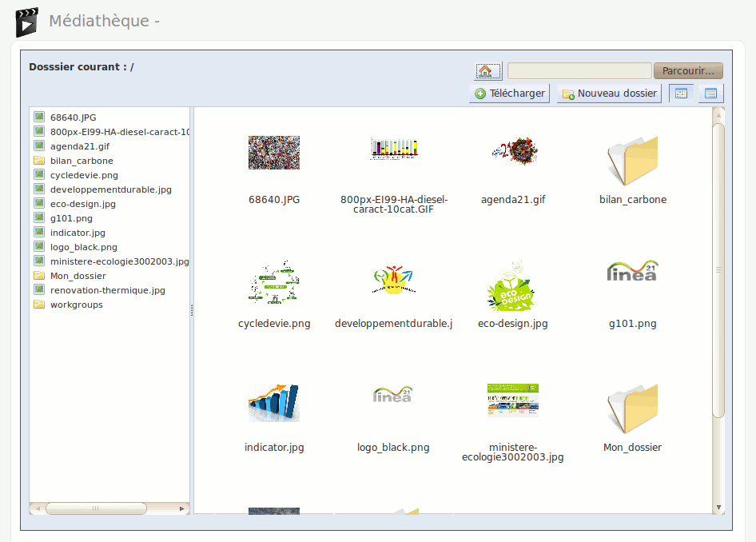Select the eco-design.jpg thumbnail
Viewport: 756px width, 542px height.
pyautogui.click(x=513, y=285)
